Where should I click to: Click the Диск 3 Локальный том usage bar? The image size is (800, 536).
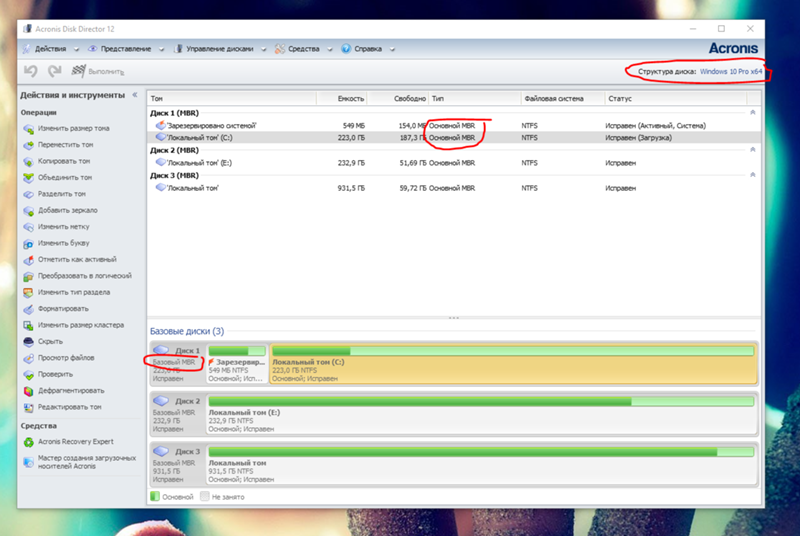click(x=481, y=452)
